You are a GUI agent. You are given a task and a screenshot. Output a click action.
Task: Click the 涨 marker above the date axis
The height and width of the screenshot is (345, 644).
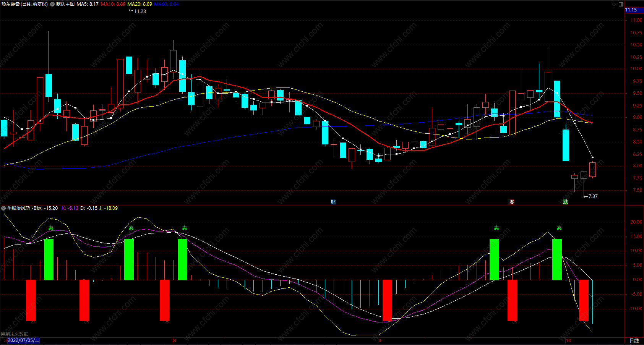[512, 202]
